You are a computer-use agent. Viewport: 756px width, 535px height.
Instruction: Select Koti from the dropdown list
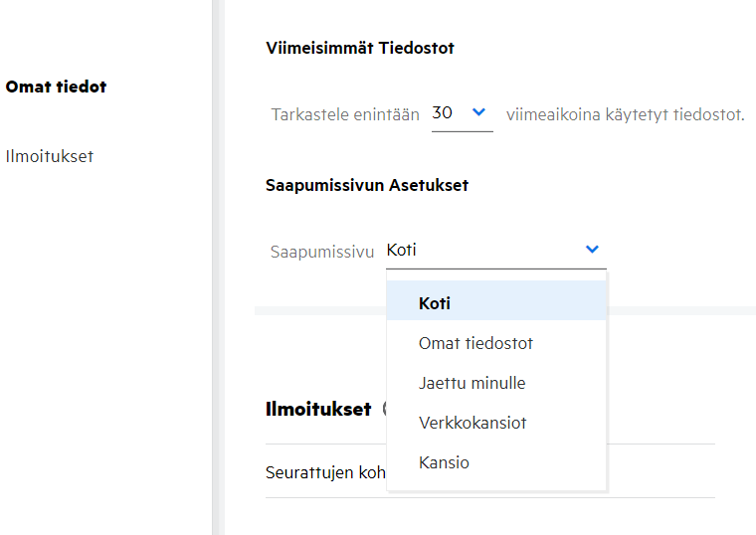[x=435, y=303]
